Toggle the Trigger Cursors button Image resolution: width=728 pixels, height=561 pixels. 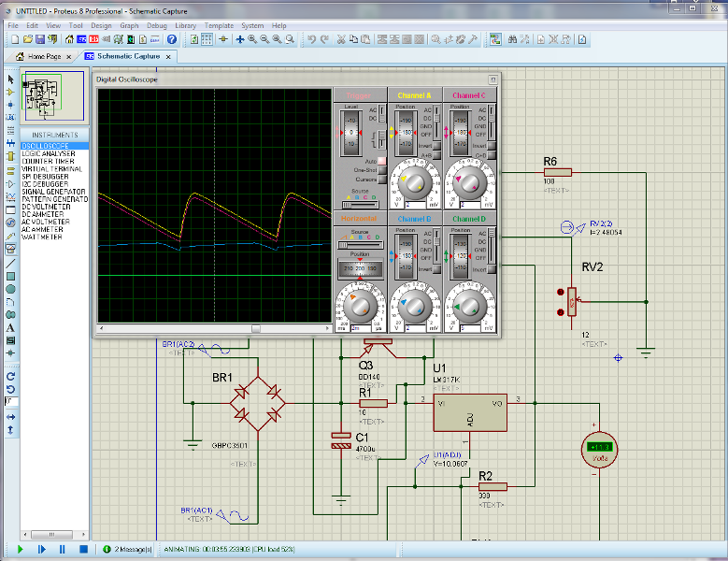(381, 180)
